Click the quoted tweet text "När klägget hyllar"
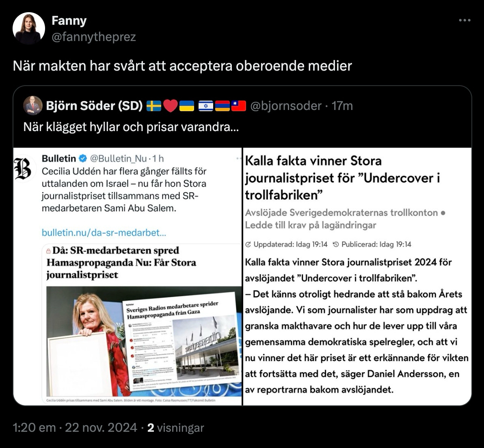The height and width of the screenshot is (448, 484). tap(131, 127)
